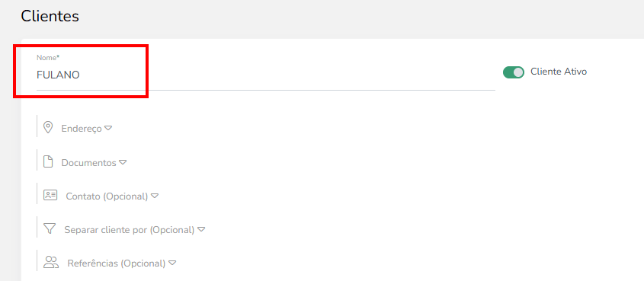Click the people icon beside Referências
The image size is (644, 281).
pos(51,262)
